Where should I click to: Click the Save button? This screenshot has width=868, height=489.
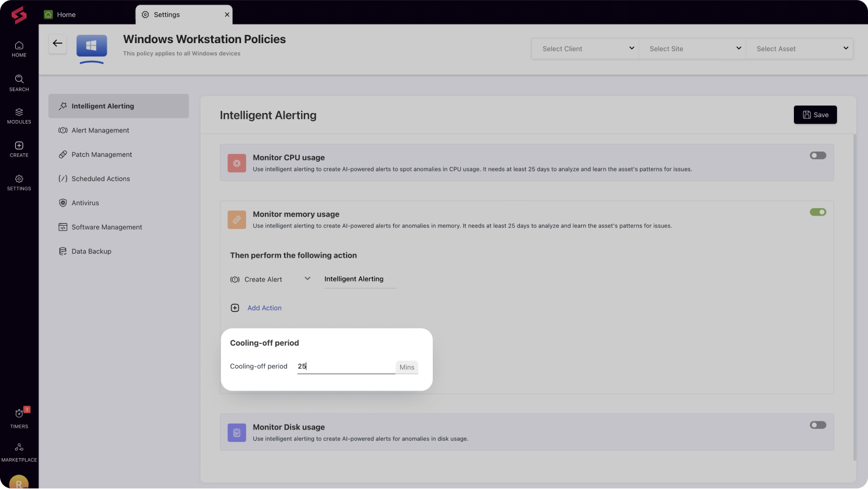tap(815, 114)
